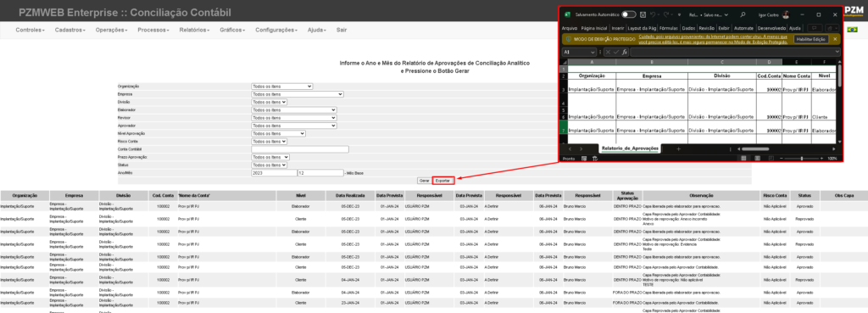Screen dimensions: 868x313
Task: Toggle the Salvamento Automático switch in Excel
Action: (x=628, y=14)
